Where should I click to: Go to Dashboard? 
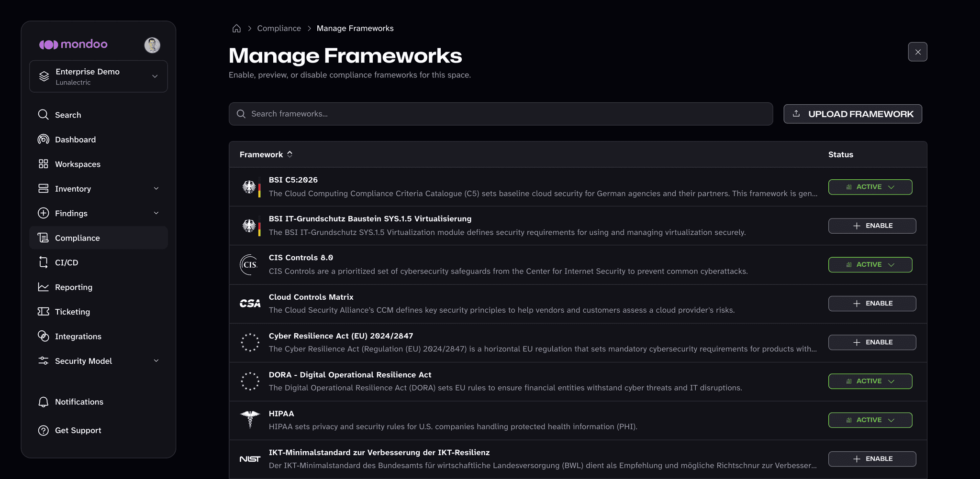[99, 139]
